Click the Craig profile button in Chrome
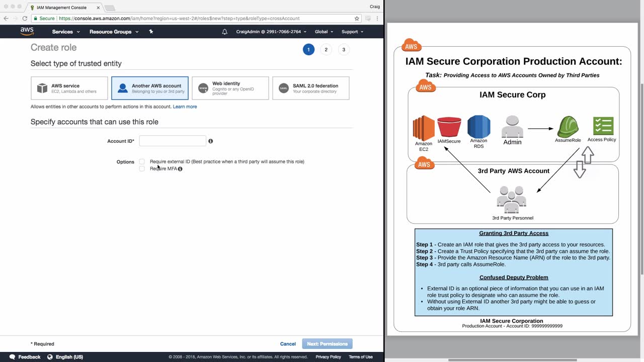The width and height of the screenshot is (644, 362). tap(374, 7)
